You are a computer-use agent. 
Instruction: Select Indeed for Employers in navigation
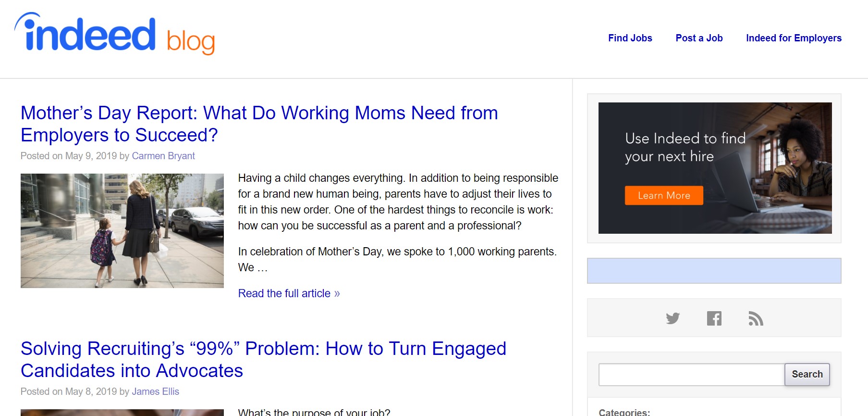794,38
